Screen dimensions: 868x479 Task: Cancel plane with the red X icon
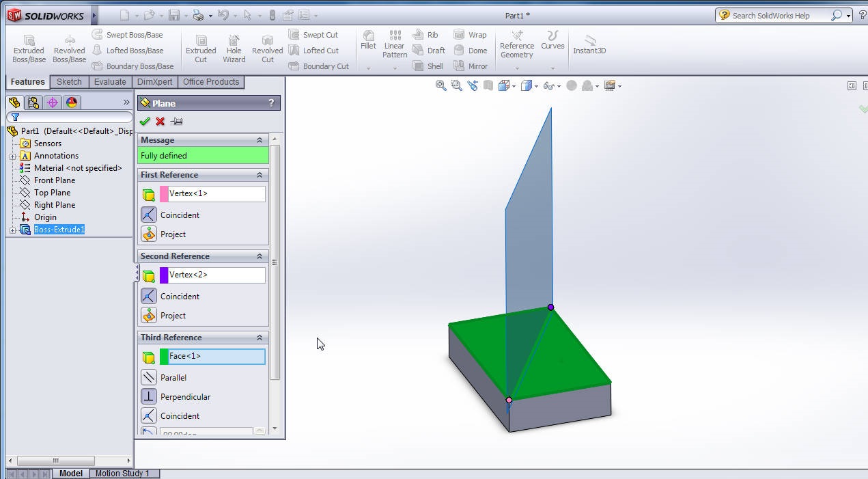pyautogui.click(x=160, y=122)
